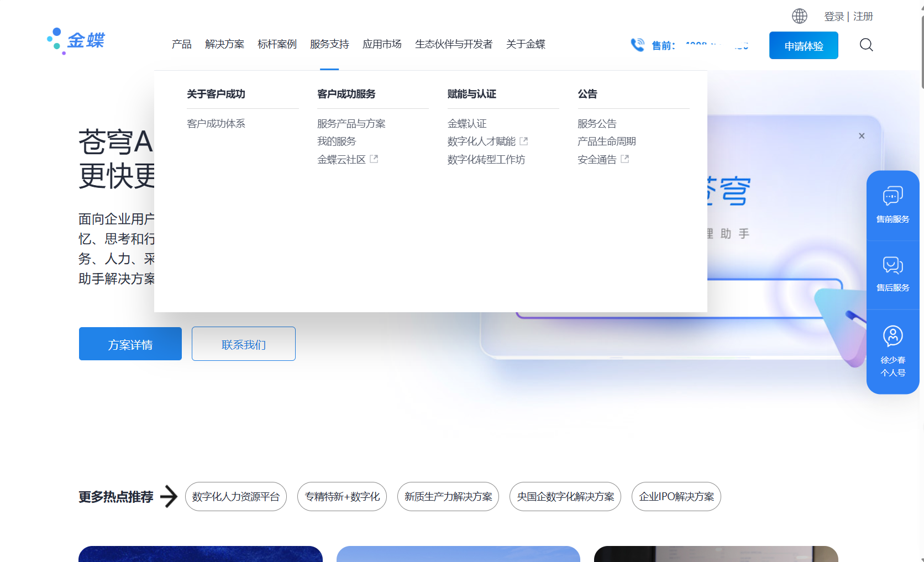Open 产品生命周期 link

pos(607,141)
